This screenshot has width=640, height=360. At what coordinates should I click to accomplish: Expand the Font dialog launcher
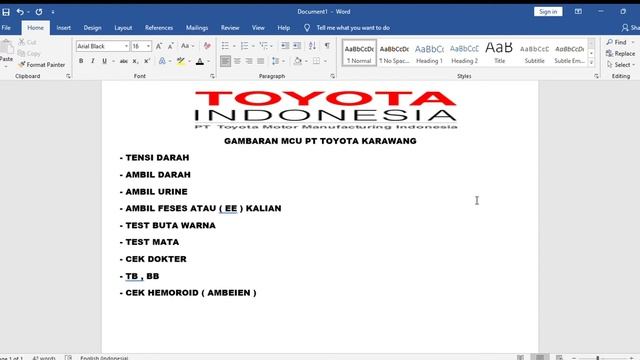click(212, 76)
